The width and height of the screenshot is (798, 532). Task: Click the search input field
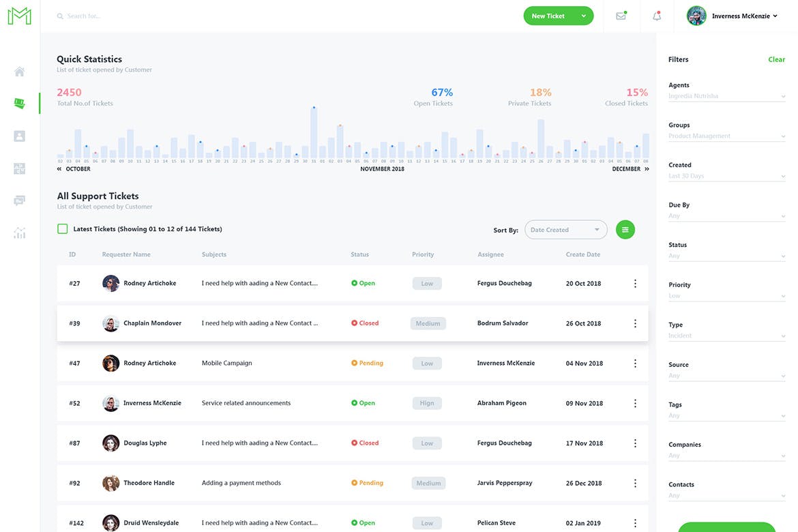136,16
